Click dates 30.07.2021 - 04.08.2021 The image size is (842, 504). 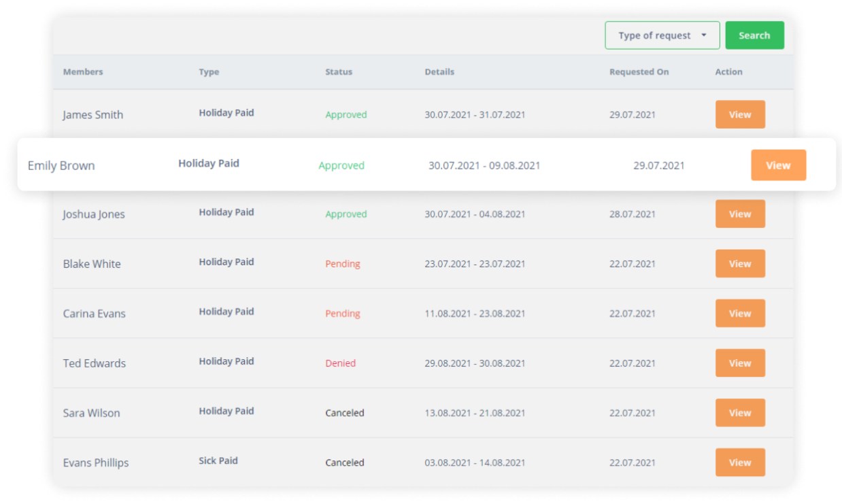(x=475, y=214)
